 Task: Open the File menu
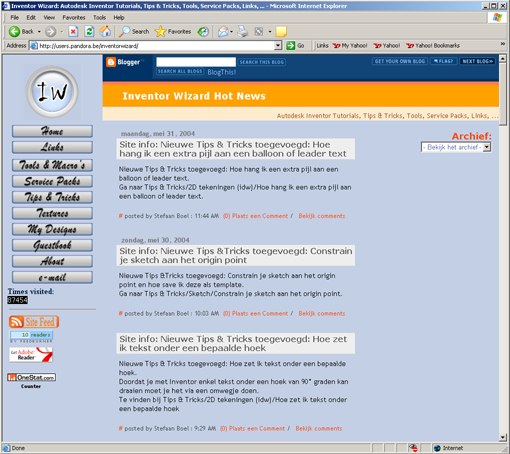(x=14, y=17)
